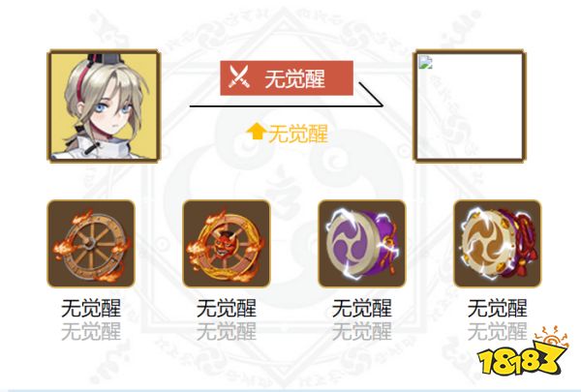Click the yellow 无觉醒 text

tap(298, 134)
